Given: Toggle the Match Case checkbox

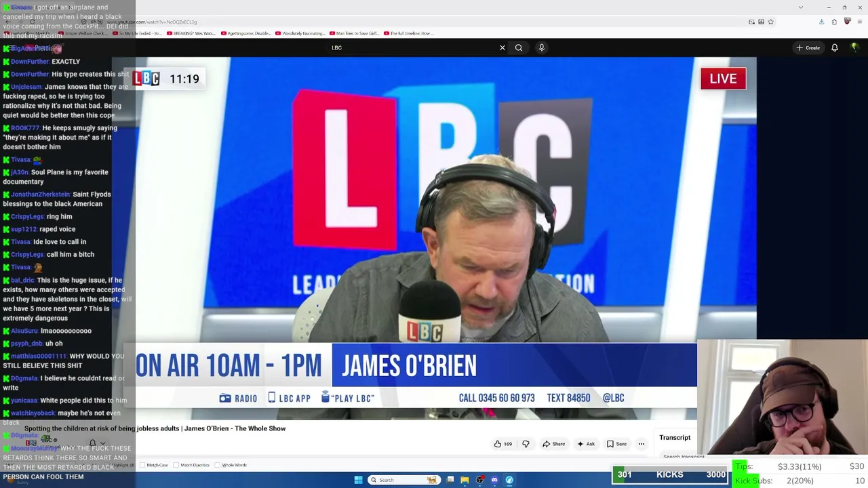Looking at the screenshot, I should click(143, 465).
